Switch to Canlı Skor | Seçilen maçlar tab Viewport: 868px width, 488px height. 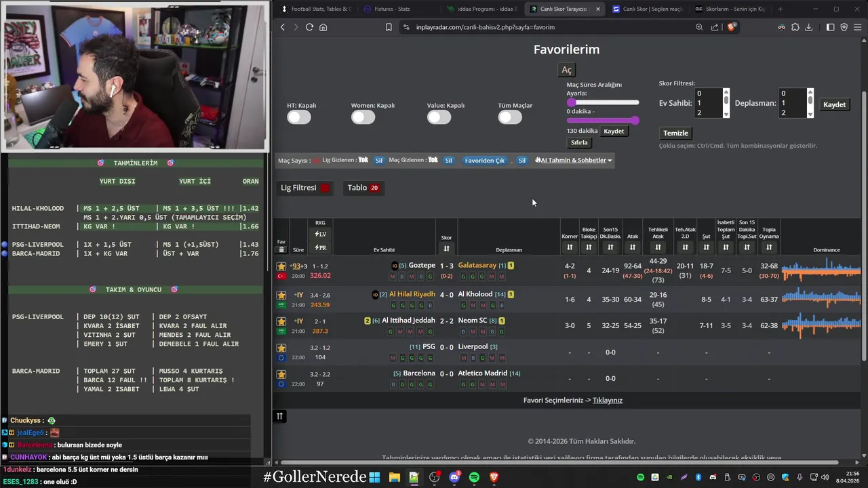tap(648, 9)
